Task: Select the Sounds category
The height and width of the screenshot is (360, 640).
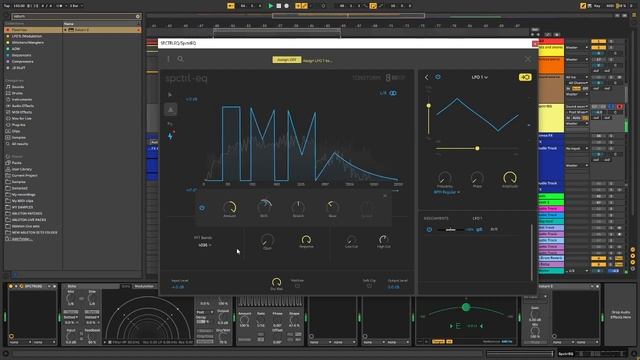Action: 18,87
